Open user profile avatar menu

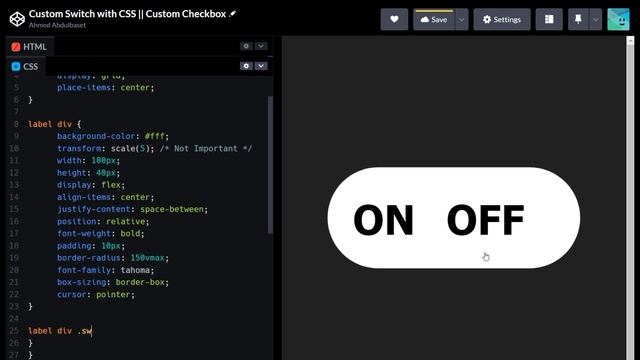(618, 19)
